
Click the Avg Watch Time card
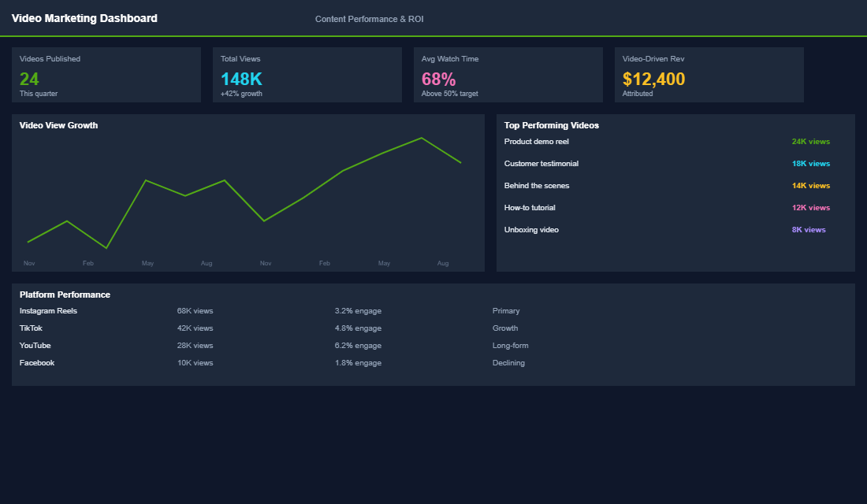click(x=508, y=75)
